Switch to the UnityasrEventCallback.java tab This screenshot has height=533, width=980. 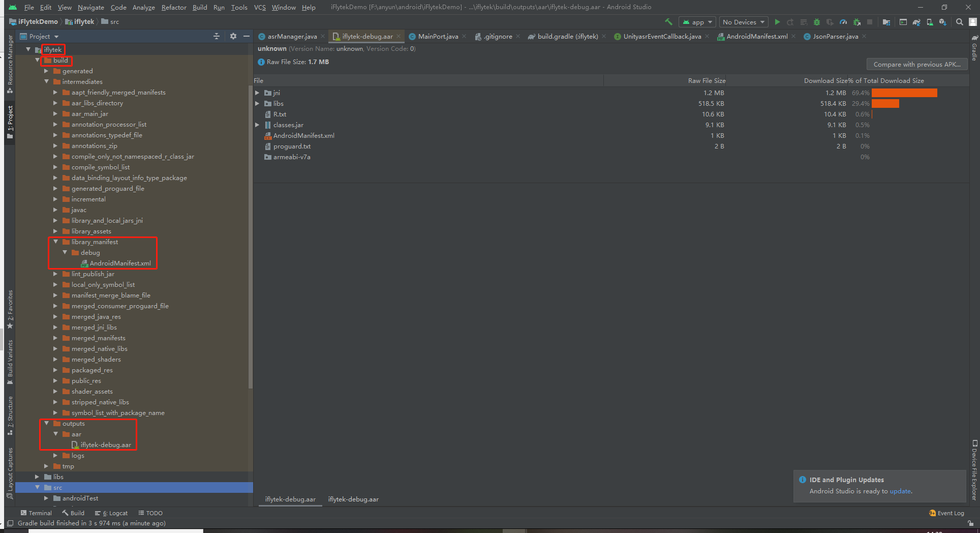(662, 36)
